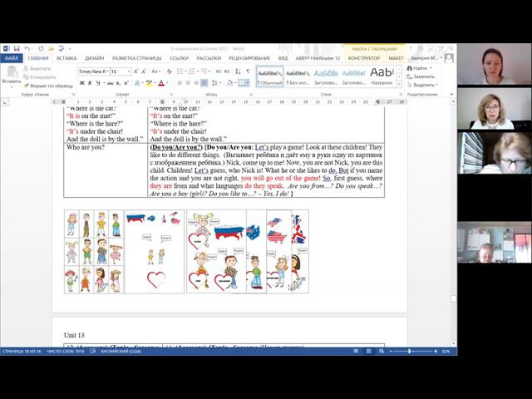The height and width of the screenshot is (399, 532).
Task: Sort text icon in paragraph group
Action: tap(238, 71)
